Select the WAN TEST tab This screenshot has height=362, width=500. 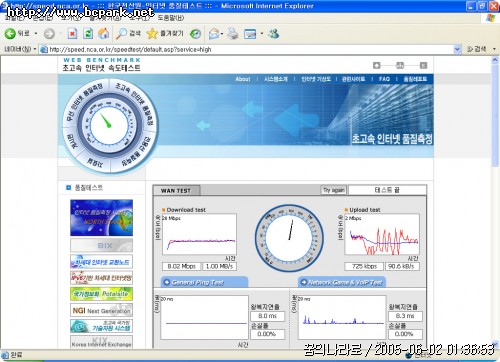point(176,190)
